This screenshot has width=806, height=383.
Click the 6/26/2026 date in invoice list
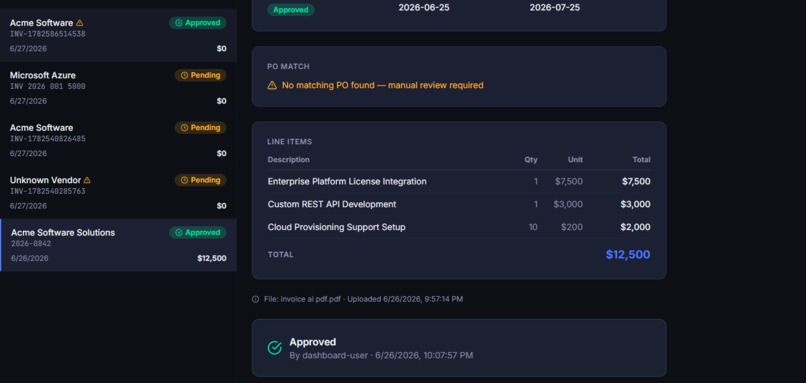coord(29,258)
